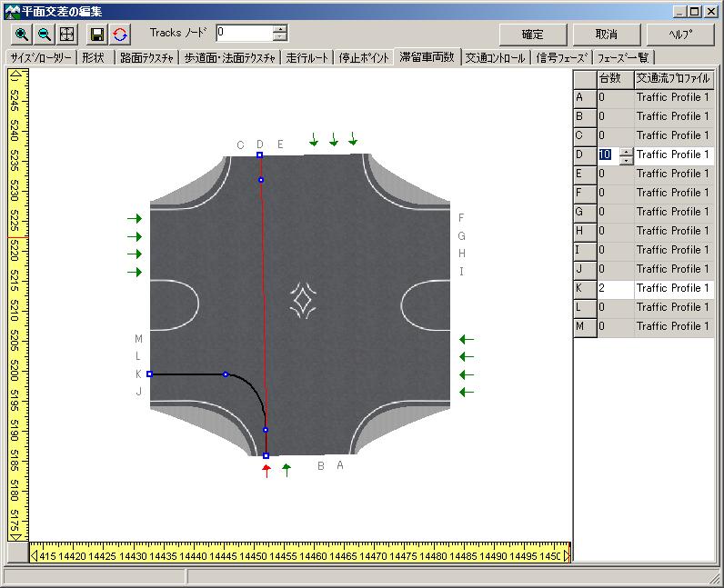Image resolution: width=724 pixels, height=588 pixels.
Task: Click the red-blue refresh arrows icon
Action: click(120, 35)
